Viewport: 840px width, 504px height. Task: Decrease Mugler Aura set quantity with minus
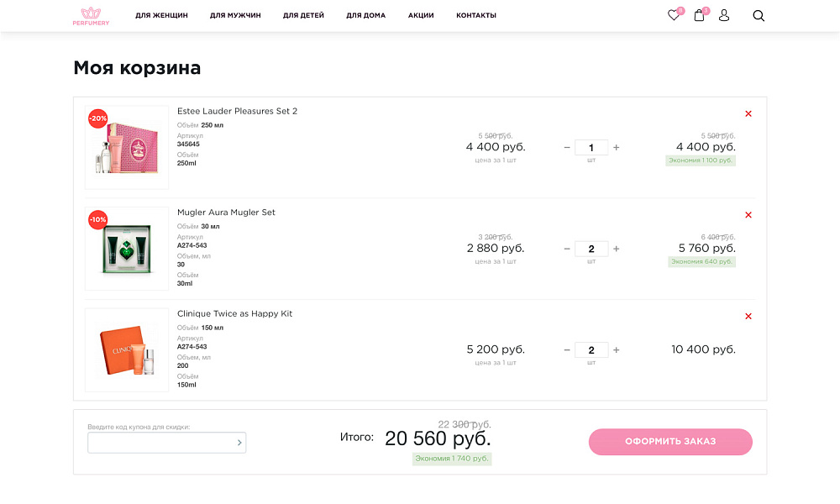[567, 249]
